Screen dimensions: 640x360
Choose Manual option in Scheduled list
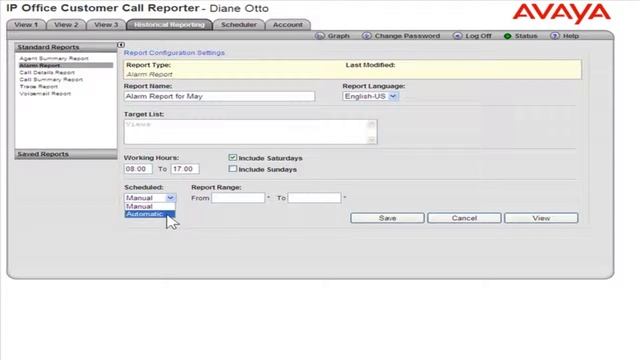(x=150, y=207)
